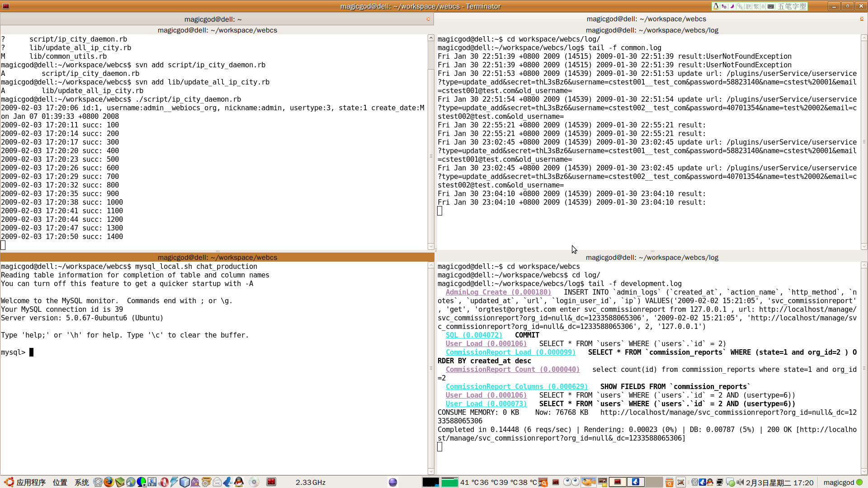This screenshot has width=868, height=488.
Task: Open the 位置 Places menu
Action: (x=60, y=482)
